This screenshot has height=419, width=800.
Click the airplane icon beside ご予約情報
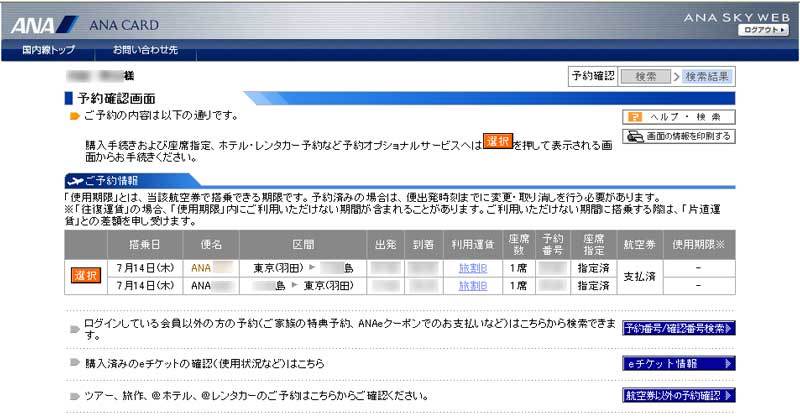coord(73,180)
